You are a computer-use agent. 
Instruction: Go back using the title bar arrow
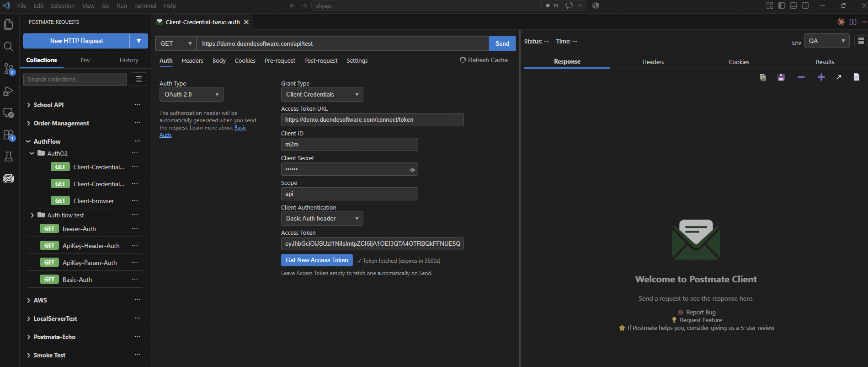click(293, 5)
